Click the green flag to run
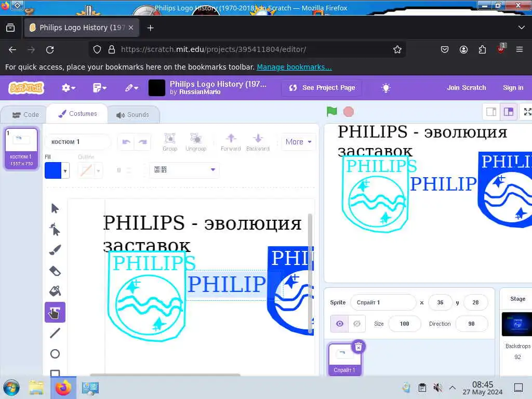 coord(332,112)
